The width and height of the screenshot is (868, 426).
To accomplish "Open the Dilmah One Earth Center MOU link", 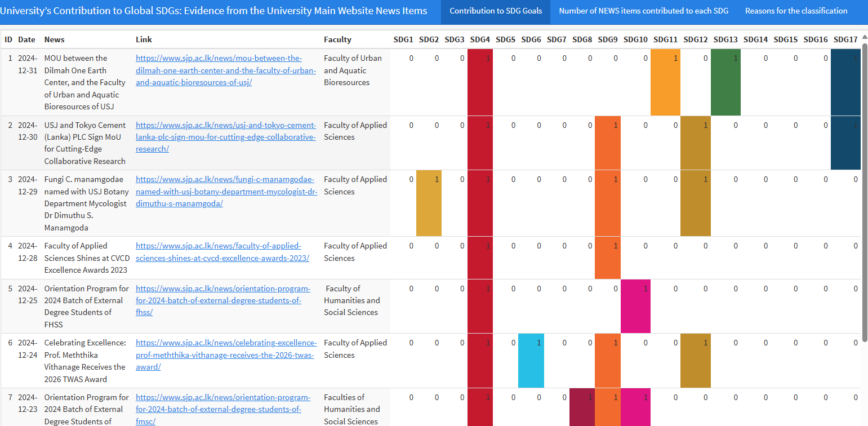I will [225, 70].
